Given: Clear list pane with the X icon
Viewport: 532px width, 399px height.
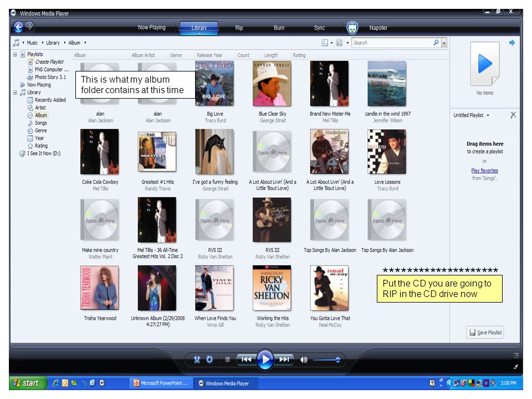Looking at the screenshot, I should point(513,115).
